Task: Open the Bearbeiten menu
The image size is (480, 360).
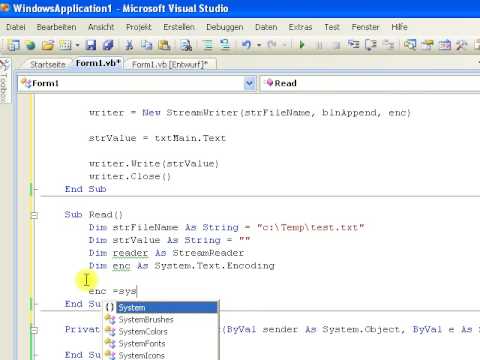Action: pos(56,27)
